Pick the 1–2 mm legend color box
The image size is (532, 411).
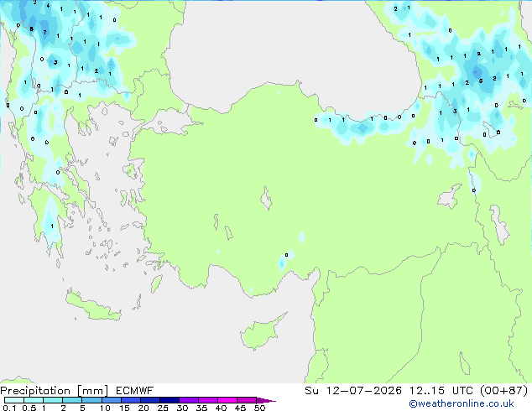tap(53, 400)
